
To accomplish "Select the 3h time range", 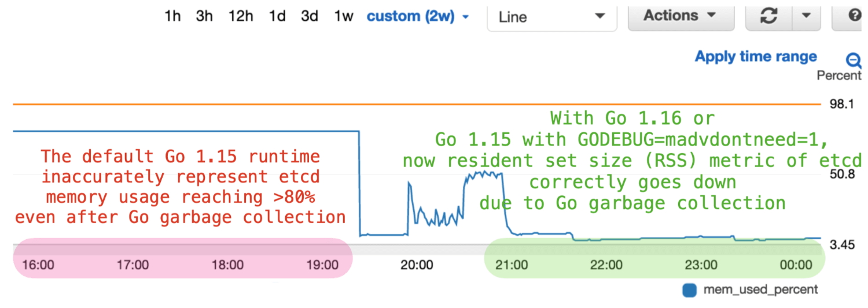I will click(x=204, y=16).
